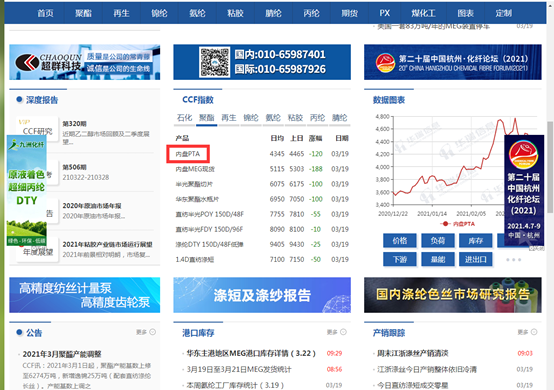Viewport: 554px width, 390px height.
Task: Switch CCF指数 to the 粘胶 tab
Action: coord(295,118)
